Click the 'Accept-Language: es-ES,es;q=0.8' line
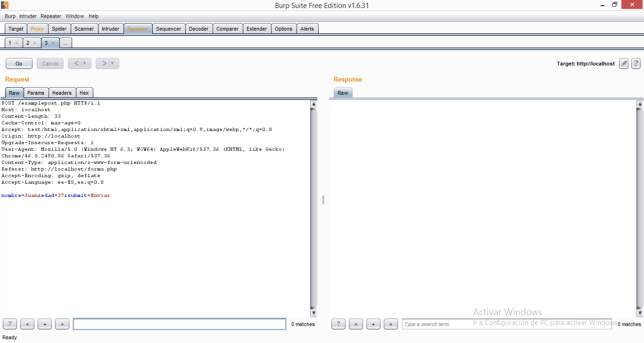The height and width of the screenshot is (343, 644). click(52, 182)
